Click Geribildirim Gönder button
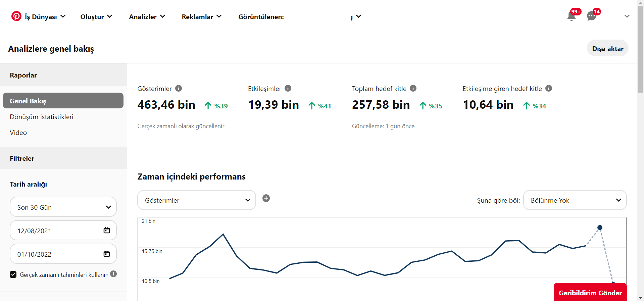Image resolution: width=644 pixels, height=301 pixels. pos(590,293)
